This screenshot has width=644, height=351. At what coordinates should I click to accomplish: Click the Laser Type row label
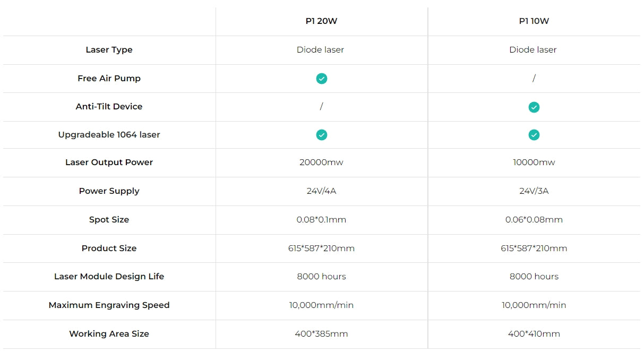point(109,50)
